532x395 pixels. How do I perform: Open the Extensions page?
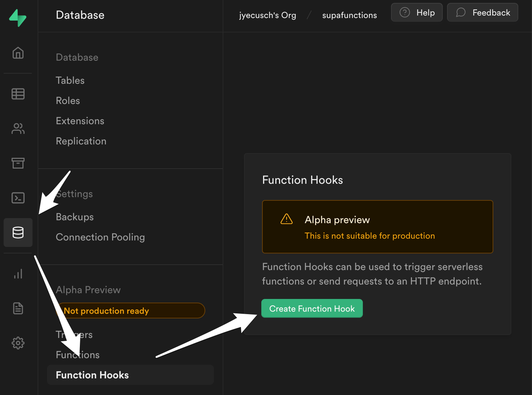pyautogui.click(x=80, y=121)
